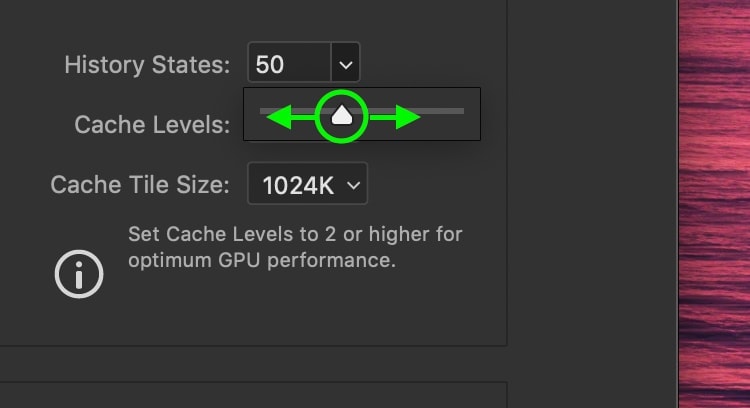The image size is (750, 408).
Task: Click the empty panel section below the settings
Action: [254, 395]
